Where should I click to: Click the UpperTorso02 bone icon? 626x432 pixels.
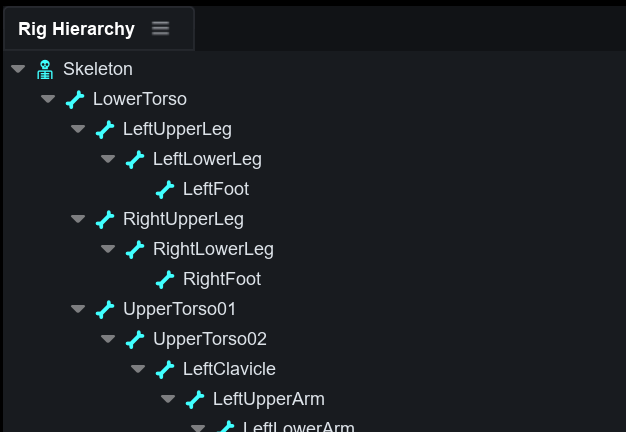[x=135, y=339]
